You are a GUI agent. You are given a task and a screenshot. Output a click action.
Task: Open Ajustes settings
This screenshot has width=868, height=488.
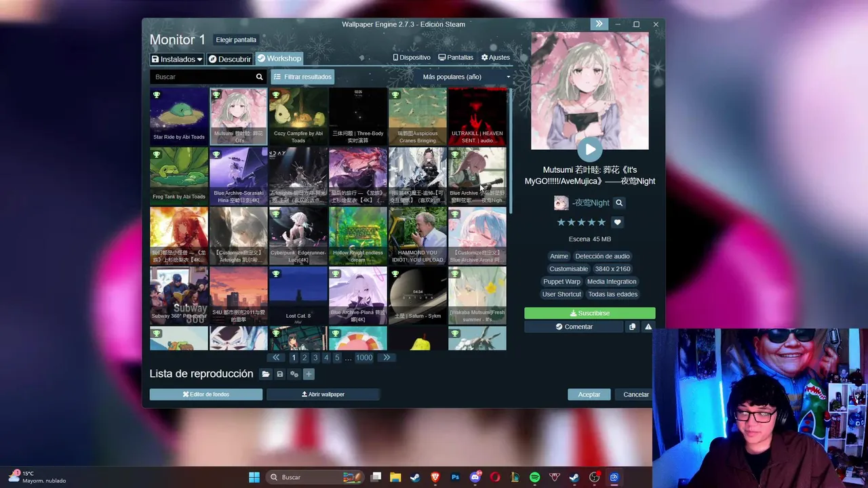[x=496, y=58]
